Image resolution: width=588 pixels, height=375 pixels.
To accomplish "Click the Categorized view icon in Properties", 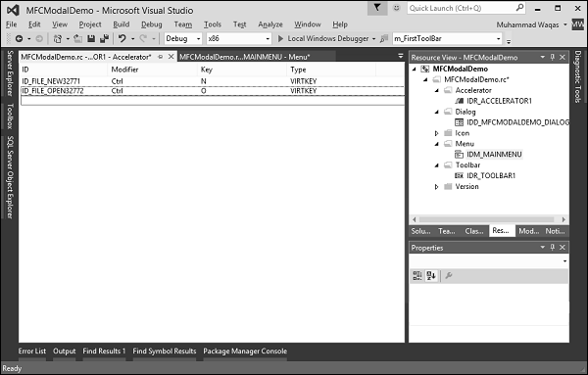I will coord(417,276).
